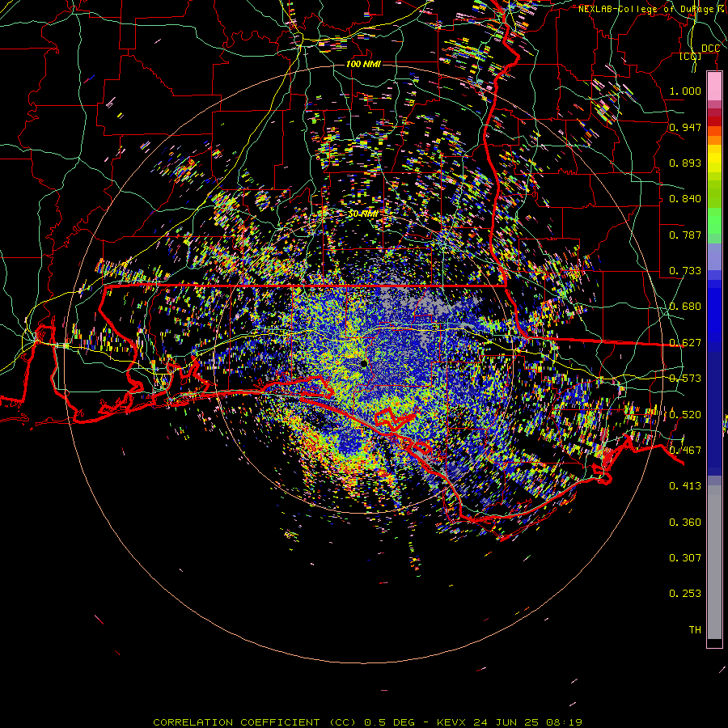Image resolution: width=728 pixels, height=728 pixels.
Task: Click the KEVX station ID in the caption
Action: click(453, 722)
